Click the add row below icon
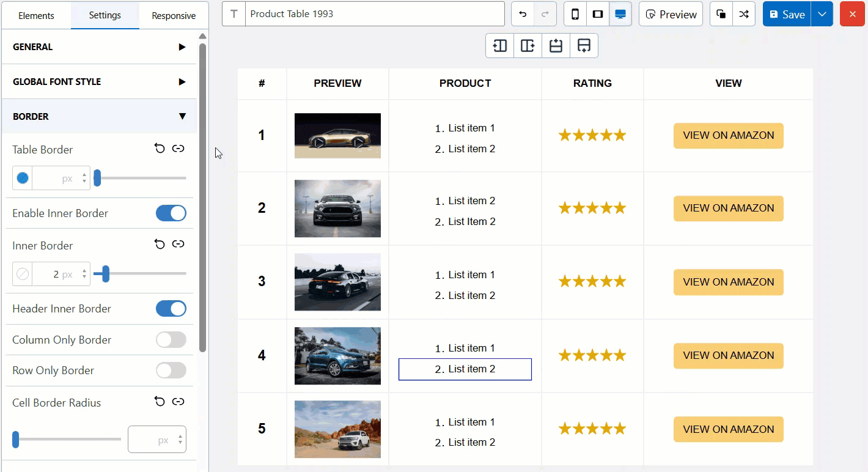 (584, 46)
